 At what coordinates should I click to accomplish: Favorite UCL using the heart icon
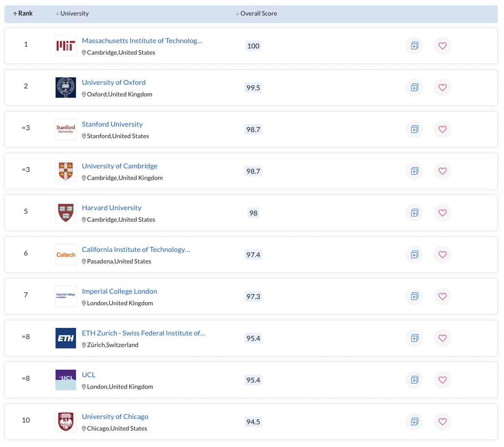point(442,380)
